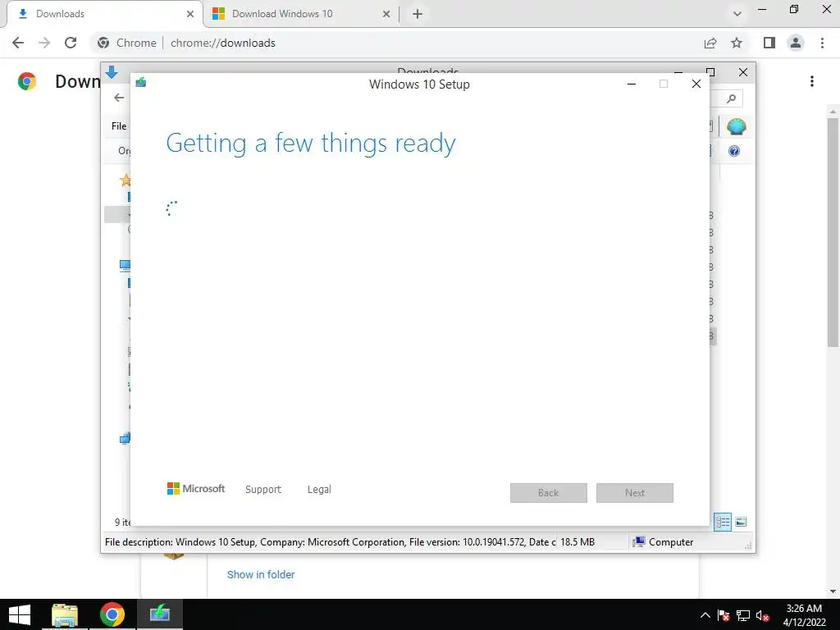Screen dimensions: 840x630
Task: Open File menu in Explorer window
Action: tap(119, 126)
